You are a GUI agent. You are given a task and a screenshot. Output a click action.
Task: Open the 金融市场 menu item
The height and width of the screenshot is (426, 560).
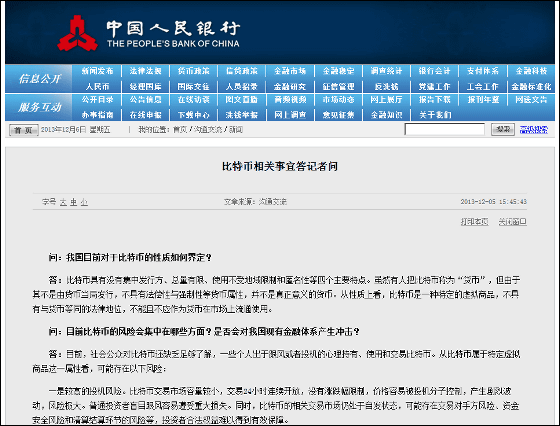point(290,71)
